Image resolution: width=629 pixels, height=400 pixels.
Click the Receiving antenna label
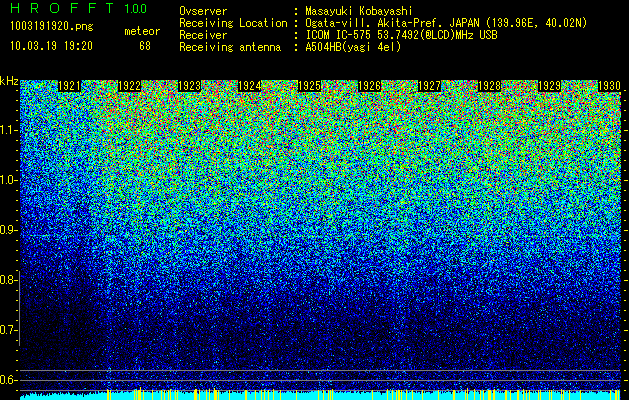(x=230, y=47)
